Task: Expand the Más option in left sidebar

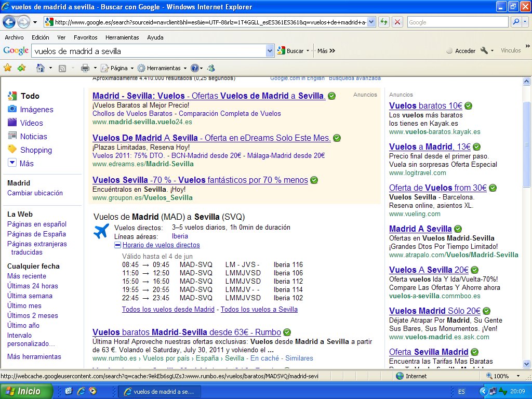Action: [x=26, y=164]
